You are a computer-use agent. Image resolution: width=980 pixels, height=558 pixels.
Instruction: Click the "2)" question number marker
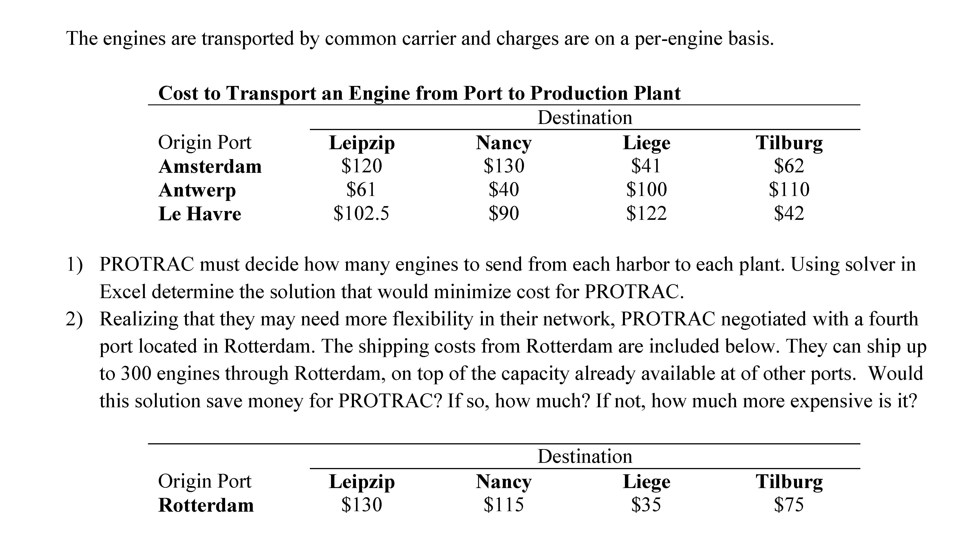click(74, 319)
